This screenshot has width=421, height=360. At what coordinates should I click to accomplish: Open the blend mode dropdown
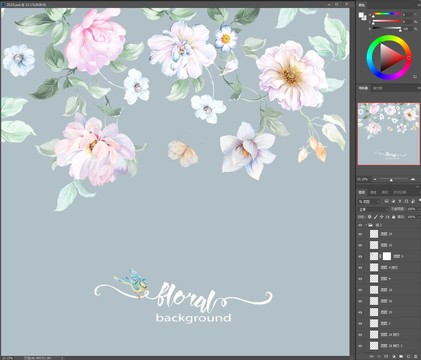[373, 209]
